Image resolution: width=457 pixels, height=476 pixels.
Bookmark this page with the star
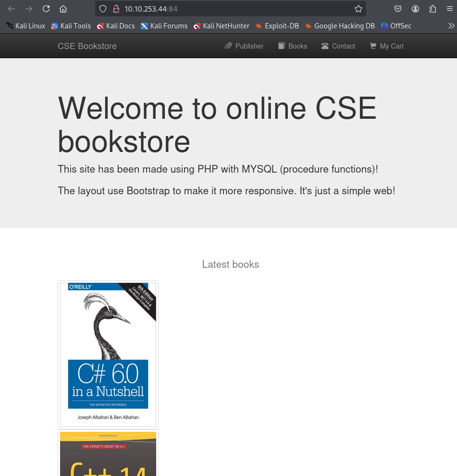358,9
